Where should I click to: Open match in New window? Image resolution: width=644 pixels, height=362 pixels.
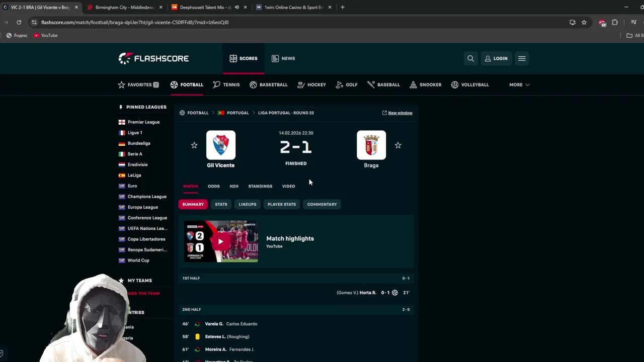pyautogui.click(x=397, y=113)
